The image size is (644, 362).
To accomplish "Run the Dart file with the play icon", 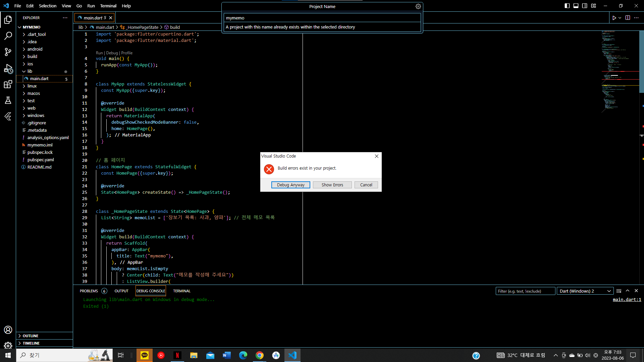I will (614, 18).
